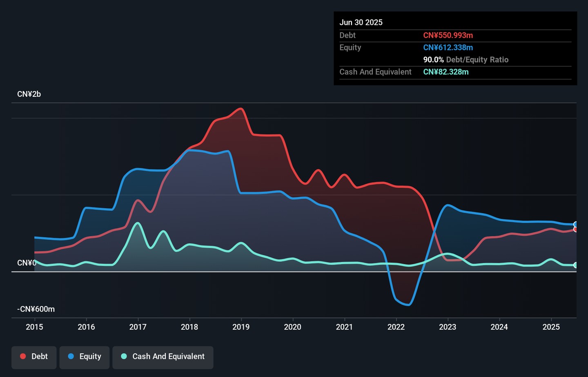Select the CN¥82.328m cash value in tooltip
The width and height of the screenshot is (588, 377).
pos(446,72)
